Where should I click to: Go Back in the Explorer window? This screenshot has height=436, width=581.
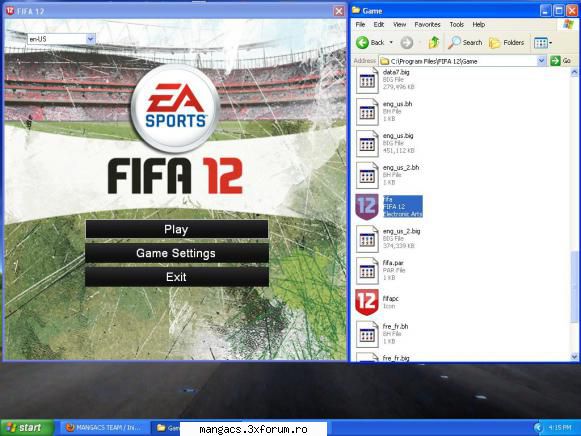pos(371,43)
